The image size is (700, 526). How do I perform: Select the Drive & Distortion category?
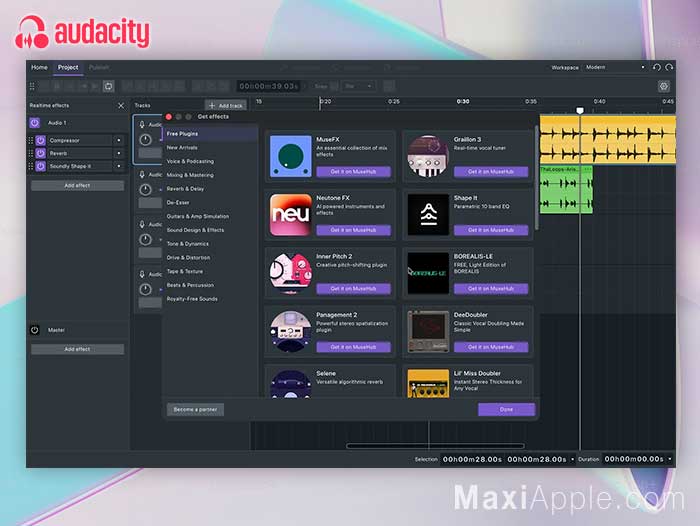210,258
